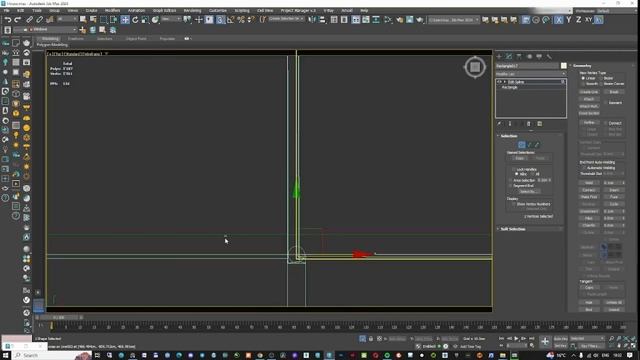The height and width of the screenshot is (360, 640).
Task: Open the named selection sets dropdown
Action: click(286, 19)
